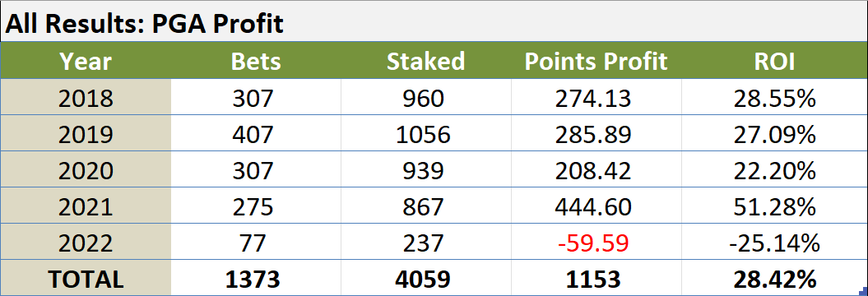Screen dimensions: 868x296
Task: Click the 2021 points profit 444.60
Action: click(x=596, y=207)
